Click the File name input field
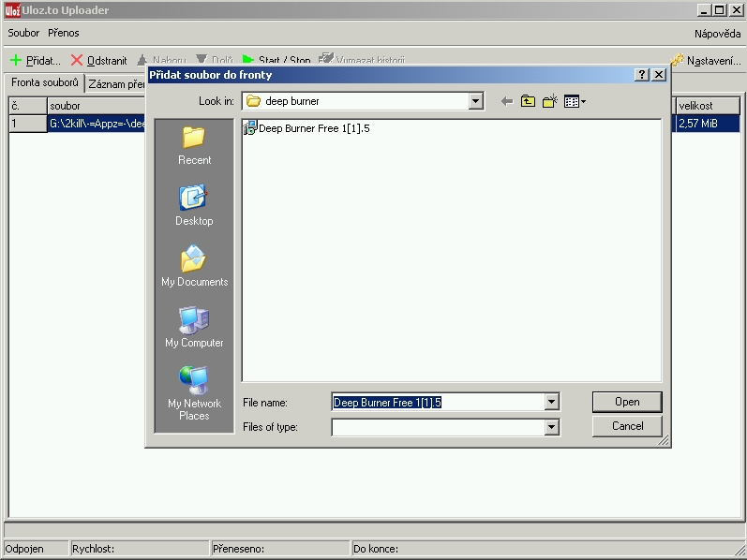This screenshot has width=747, height=560. coord(439,402)
